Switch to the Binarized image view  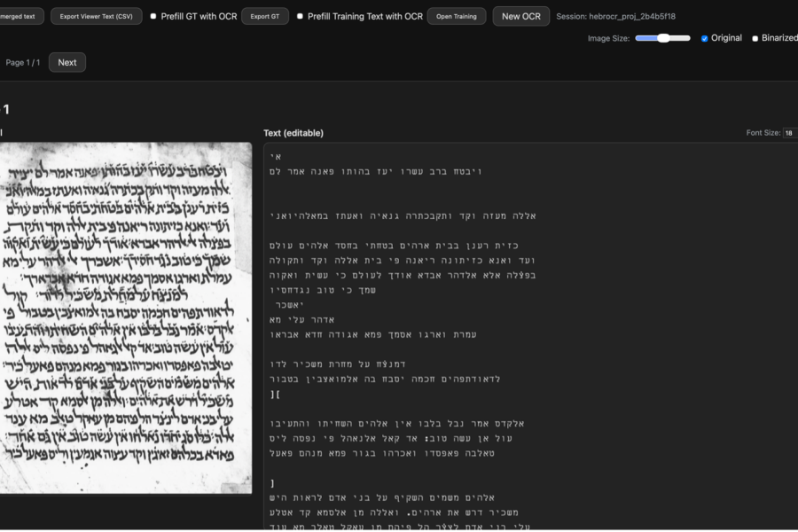(755, 38)
